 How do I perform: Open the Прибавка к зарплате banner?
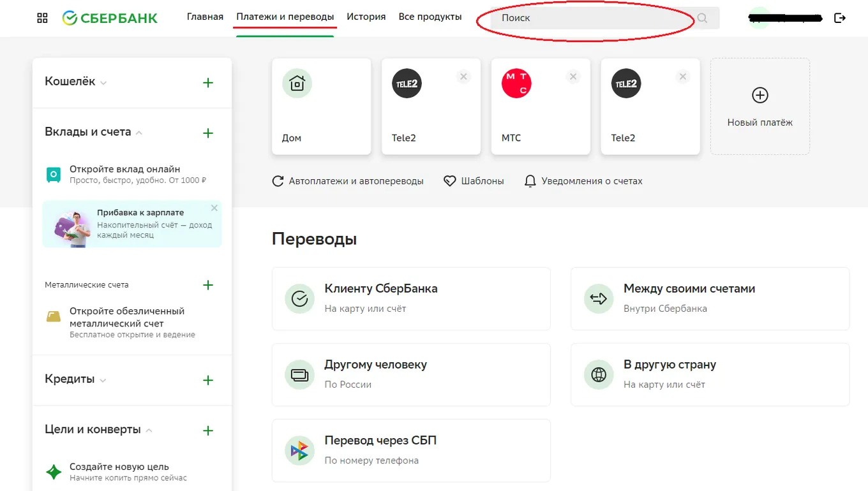coord(132,224)
